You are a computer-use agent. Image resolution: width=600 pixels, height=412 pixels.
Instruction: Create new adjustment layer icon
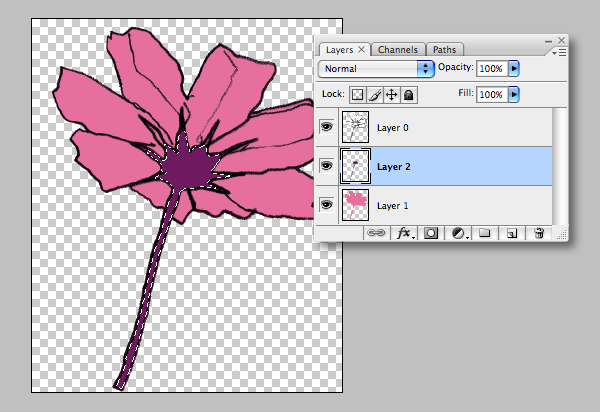point(459,232)
